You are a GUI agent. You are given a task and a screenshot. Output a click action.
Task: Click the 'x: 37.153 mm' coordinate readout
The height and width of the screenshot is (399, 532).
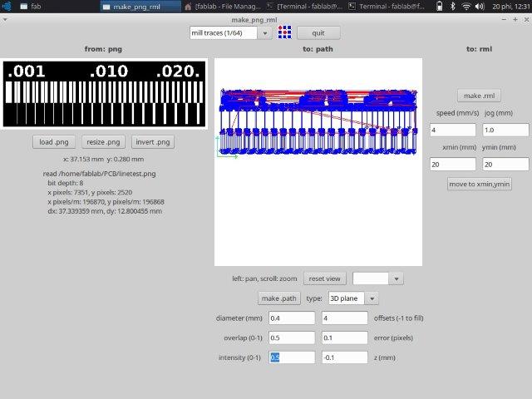[103, 159]
